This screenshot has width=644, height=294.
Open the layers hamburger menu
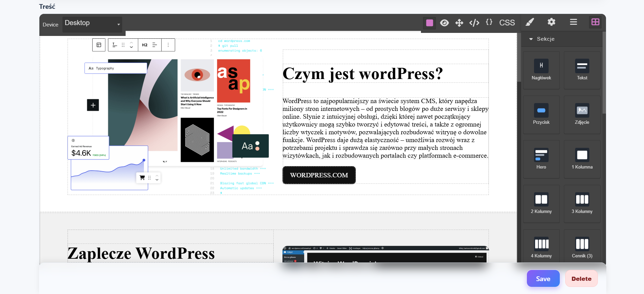(x=573, y=22)
